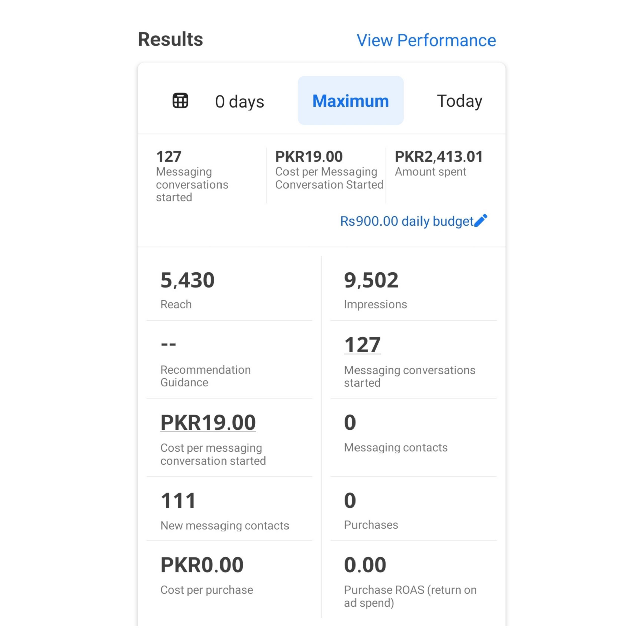Click the PKR2,413.01 Amount spent summary
This screenshot has height=644, width=644.
[438, 163]
